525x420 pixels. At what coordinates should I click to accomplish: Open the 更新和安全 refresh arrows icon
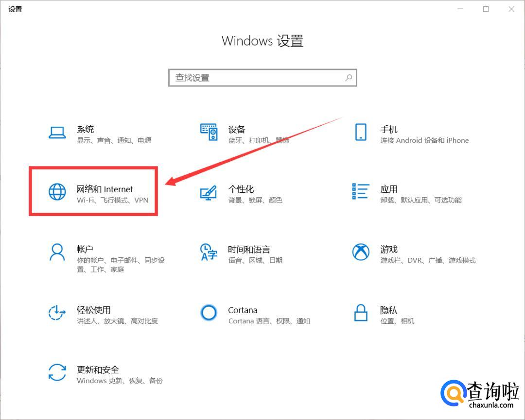tap(57, 372)
